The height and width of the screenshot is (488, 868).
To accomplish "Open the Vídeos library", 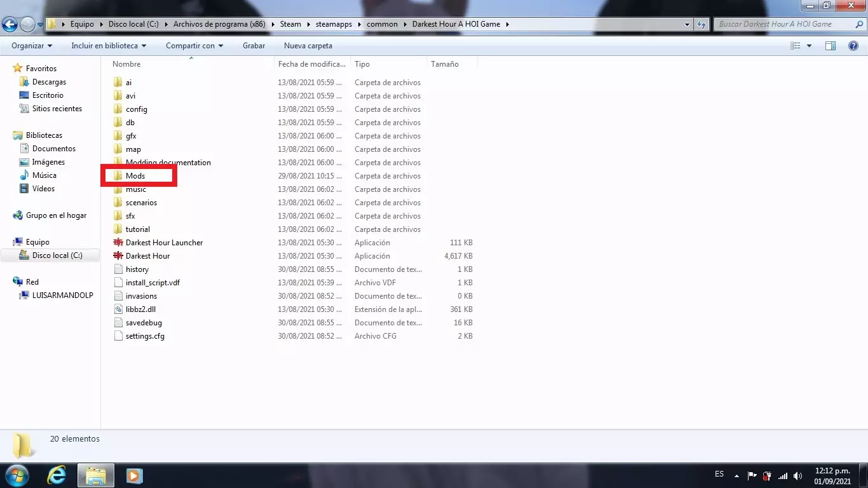I will pos(43,189).
